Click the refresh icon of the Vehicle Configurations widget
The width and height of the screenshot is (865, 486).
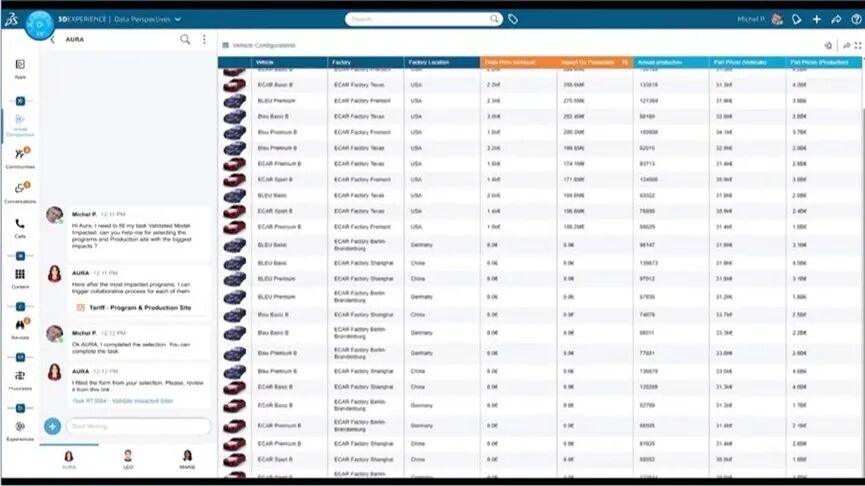(x=828, y=45)
